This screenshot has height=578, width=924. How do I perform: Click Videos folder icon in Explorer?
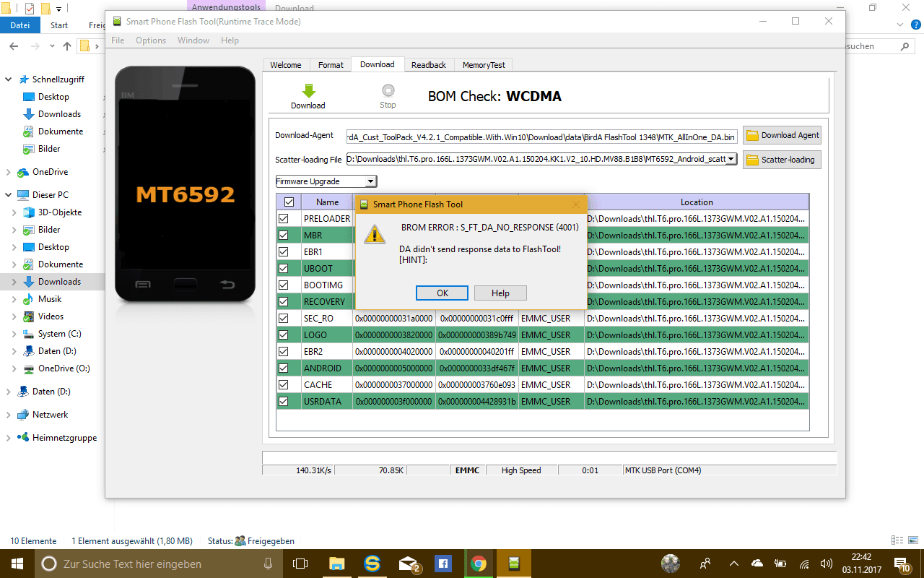[29, 316]
